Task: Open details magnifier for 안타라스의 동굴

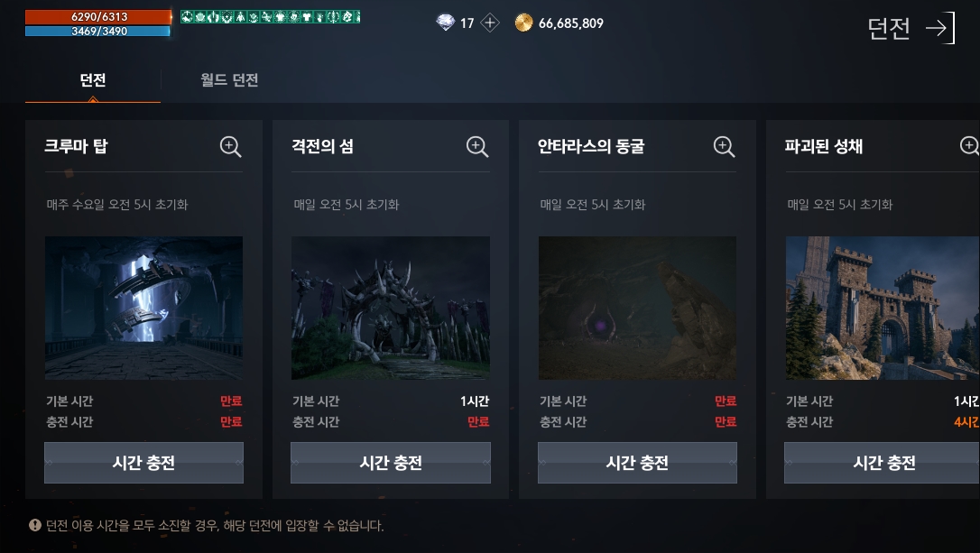Action: click(724, 147)
